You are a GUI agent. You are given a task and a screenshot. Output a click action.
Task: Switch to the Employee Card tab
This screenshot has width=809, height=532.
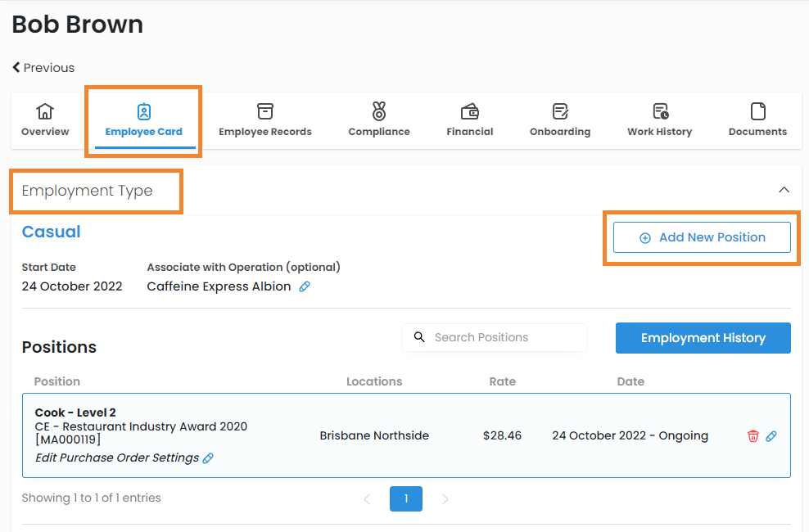pos(144,120)
